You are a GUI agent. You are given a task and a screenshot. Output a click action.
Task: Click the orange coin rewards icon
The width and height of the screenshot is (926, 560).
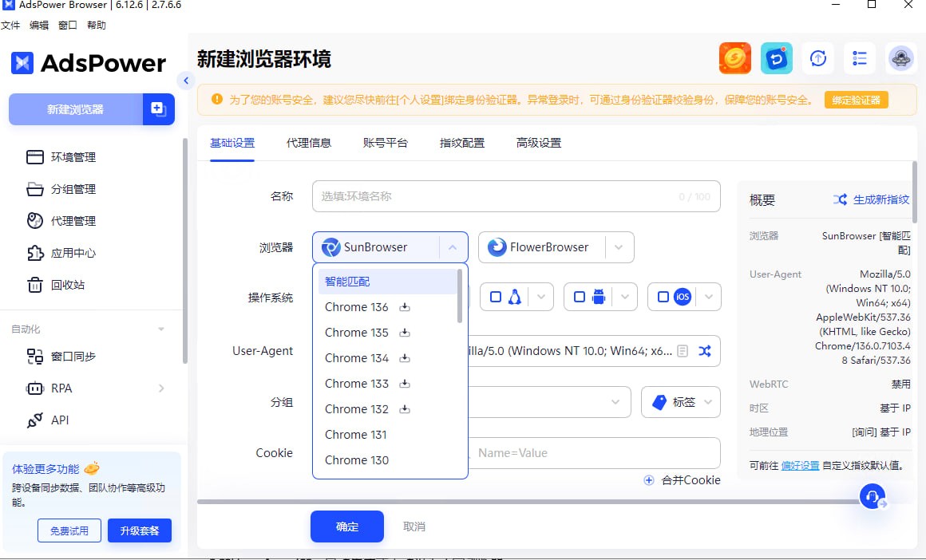[734, 57]
